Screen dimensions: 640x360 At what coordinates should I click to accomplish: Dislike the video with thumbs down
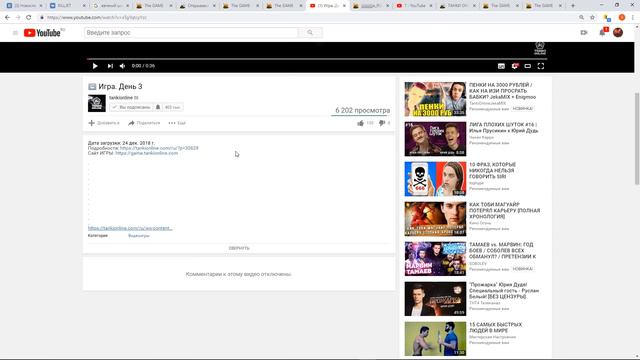coord(382,123)
